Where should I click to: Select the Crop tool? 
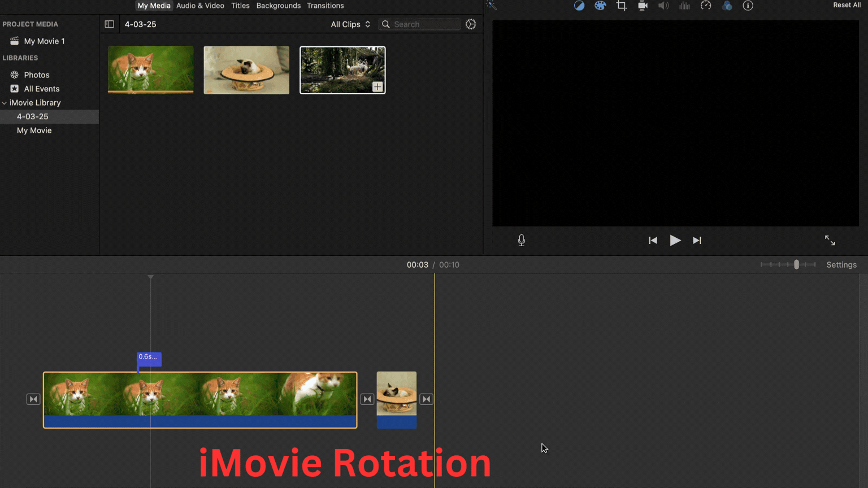point(622,6)
